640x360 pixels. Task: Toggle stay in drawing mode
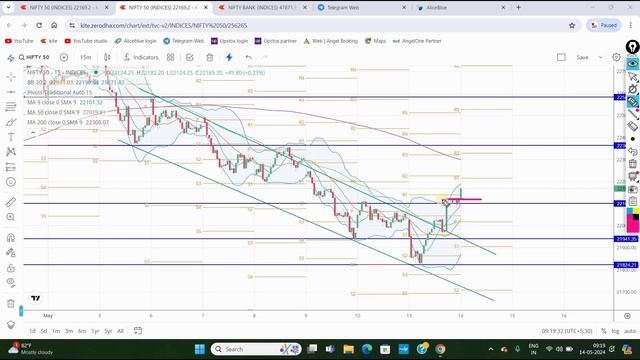(11, 253)
